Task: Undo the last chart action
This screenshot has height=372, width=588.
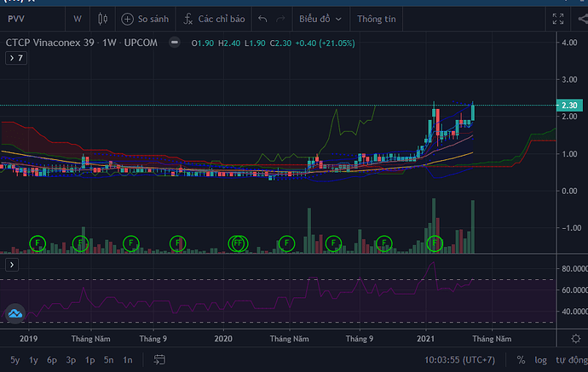Action: coord(262,18)
